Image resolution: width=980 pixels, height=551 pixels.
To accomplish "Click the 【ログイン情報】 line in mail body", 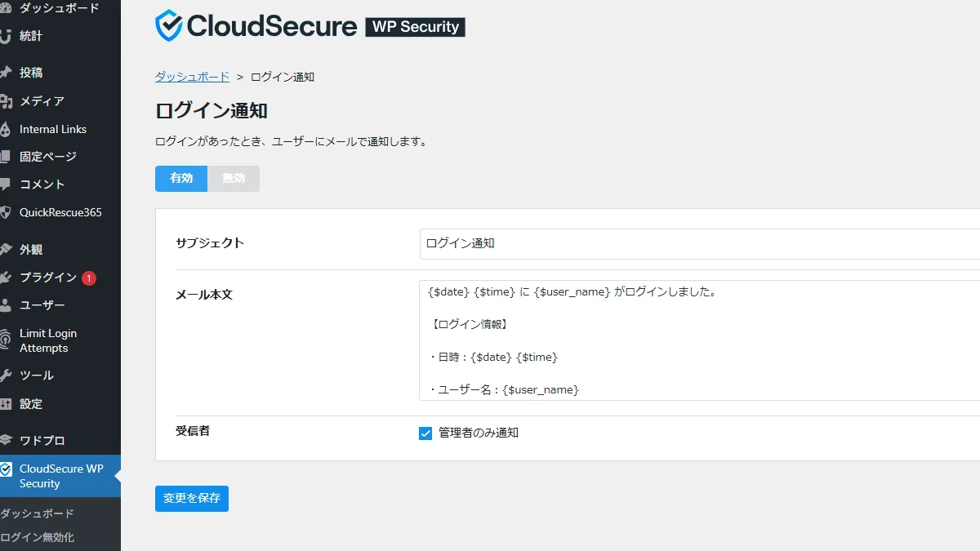I will pyautogui.click(x=468, y=325).
